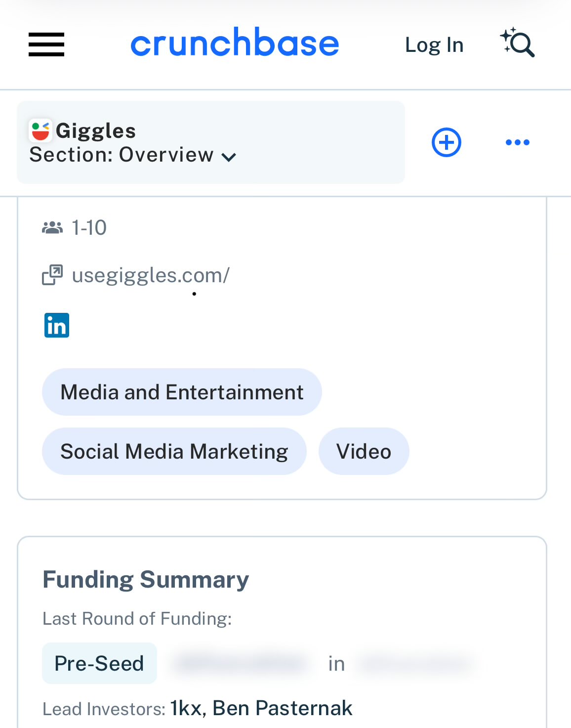Open the hamburger navigation menu
This screenshot has width=571, height=728.
pyautogui.click(x=46, y=44)
